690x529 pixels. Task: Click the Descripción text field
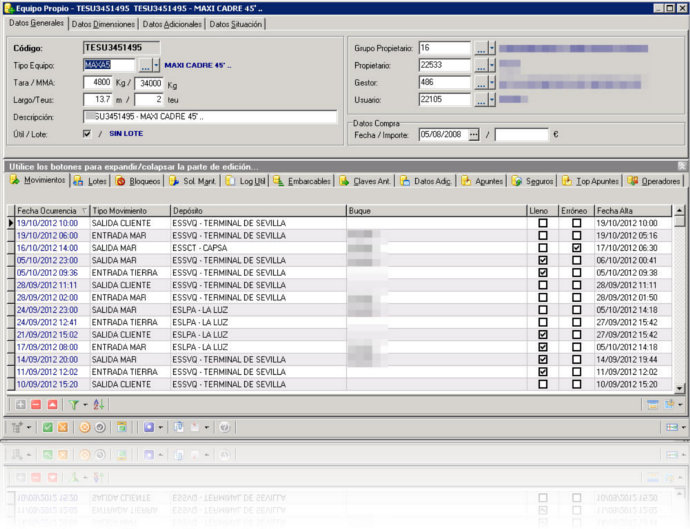pyautogui.click(x=210, y=117)
